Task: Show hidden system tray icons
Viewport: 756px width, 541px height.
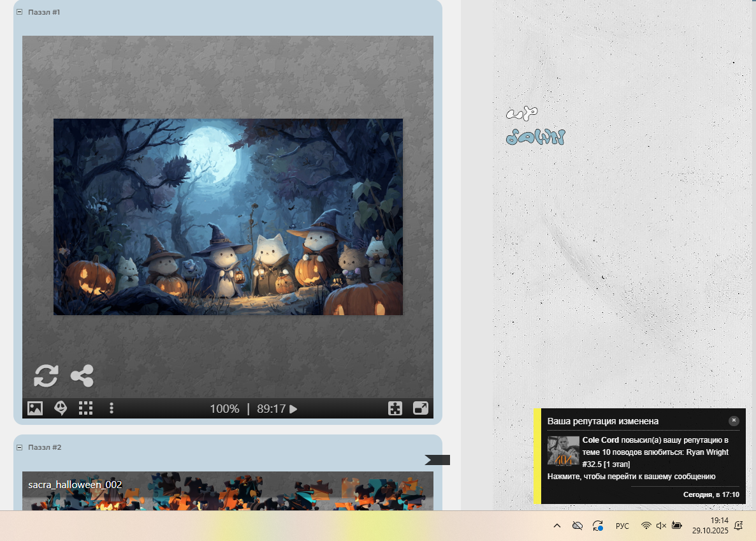Action: coord(556,526)
